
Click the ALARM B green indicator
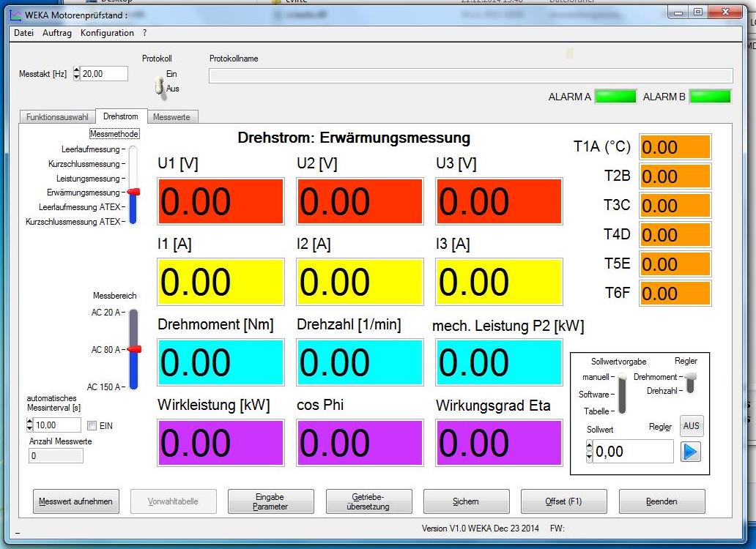[710, 97]
